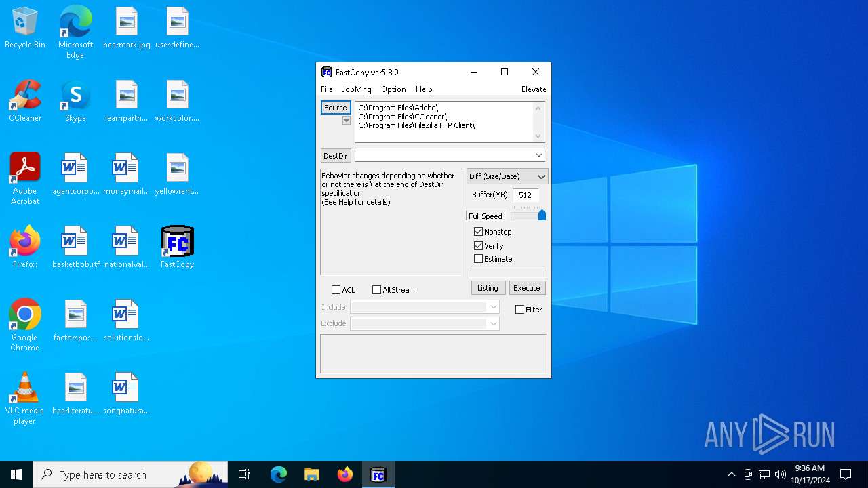
Task: Open VLC media player shortcut
Action: point(25,399)
